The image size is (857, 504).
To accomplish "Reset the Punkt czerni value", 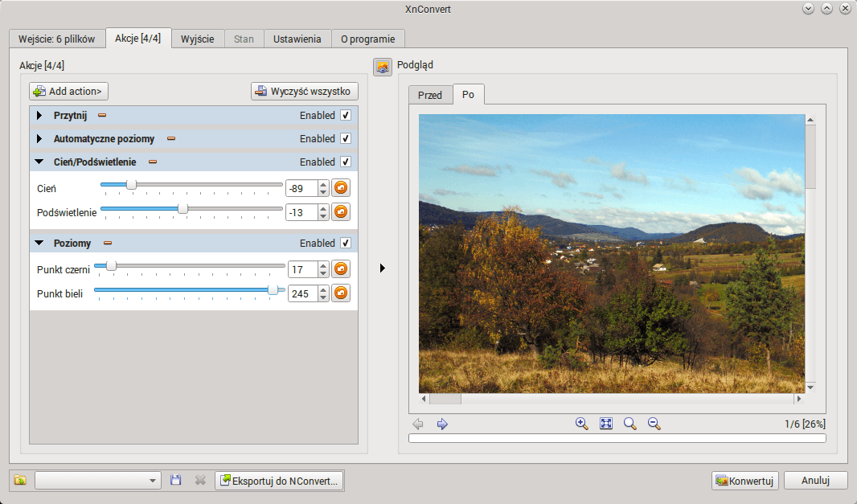I will [341, 269].
